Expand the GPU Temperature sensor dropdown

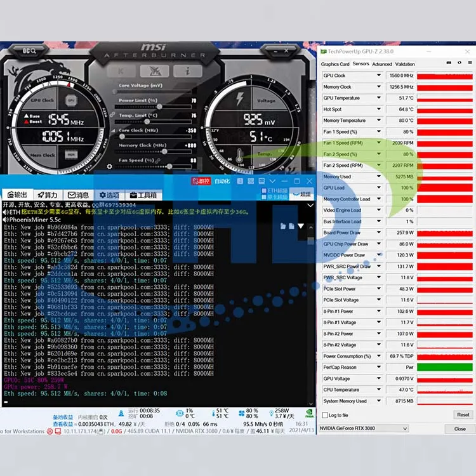(x=379, y=98)
